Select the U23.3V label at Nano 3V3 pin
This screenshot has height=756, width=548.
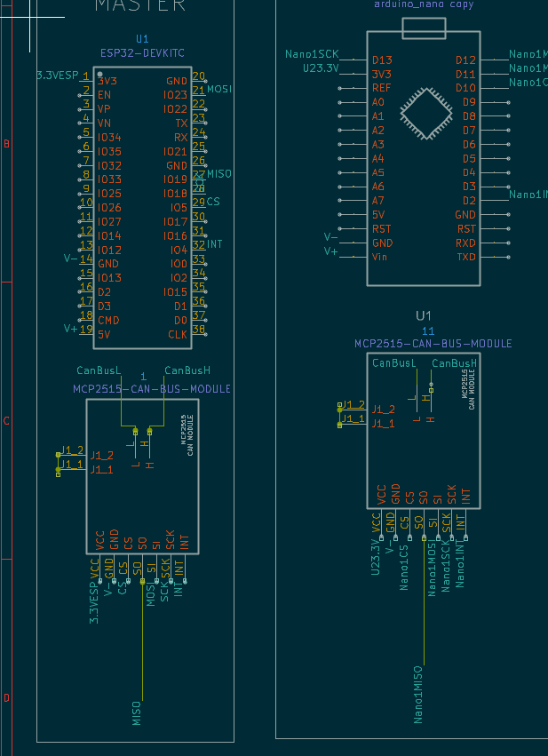click(x=321, y=68)
